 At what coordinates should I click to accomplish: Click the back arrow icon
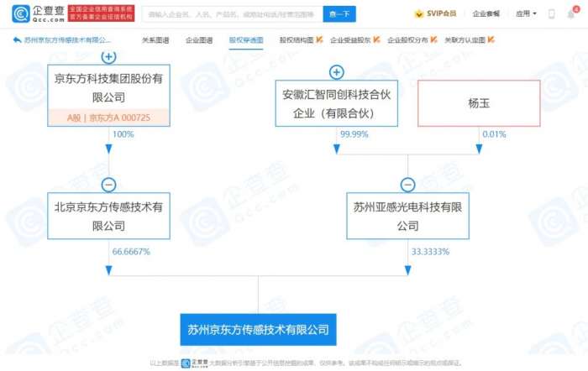[x=17, y=39]
